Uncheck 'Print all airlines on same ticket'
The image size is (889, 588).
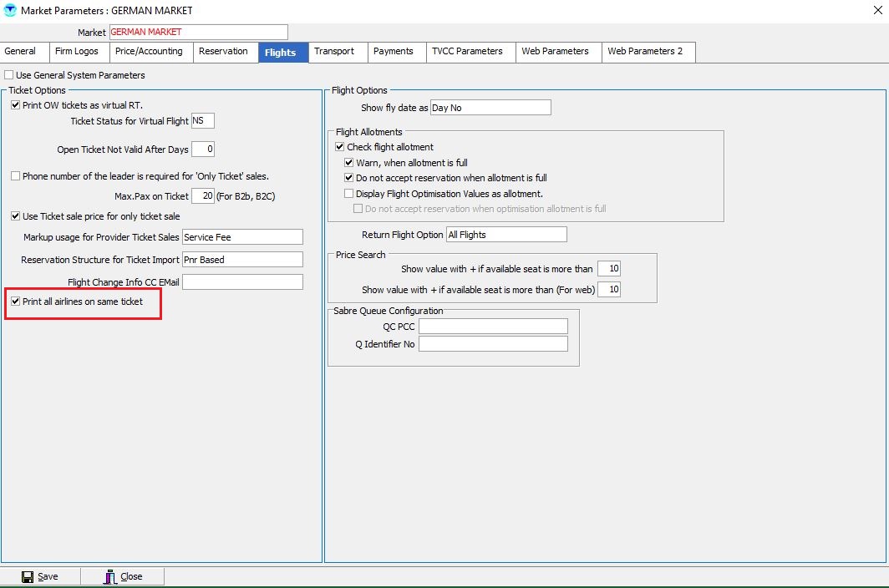(16, 301)
